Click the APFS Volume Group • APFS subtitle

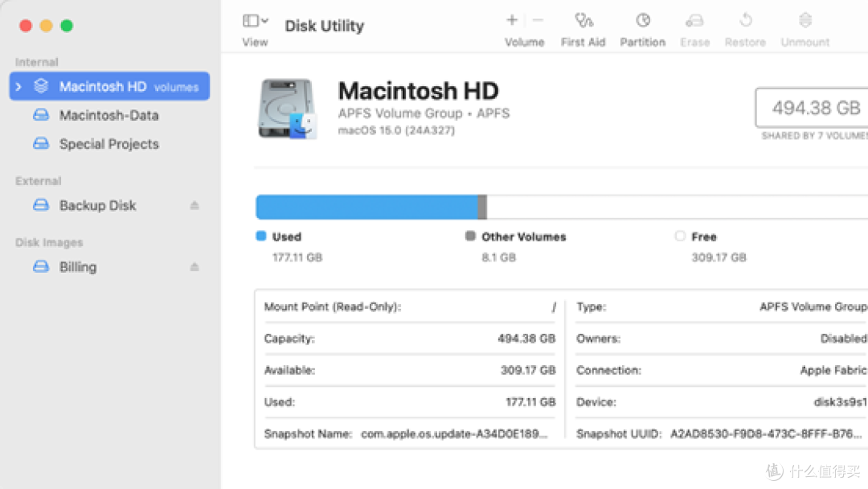coord(424,113)
